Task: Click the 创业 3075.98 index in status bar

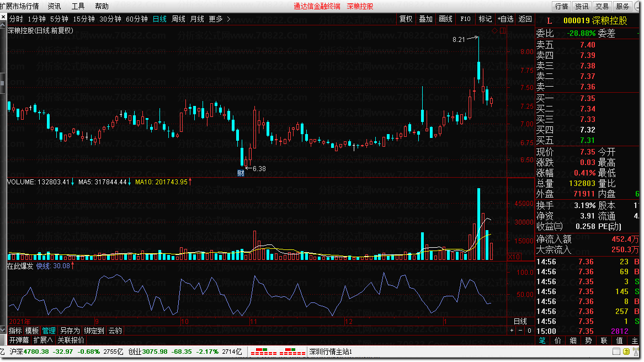Action: [148, 352]
